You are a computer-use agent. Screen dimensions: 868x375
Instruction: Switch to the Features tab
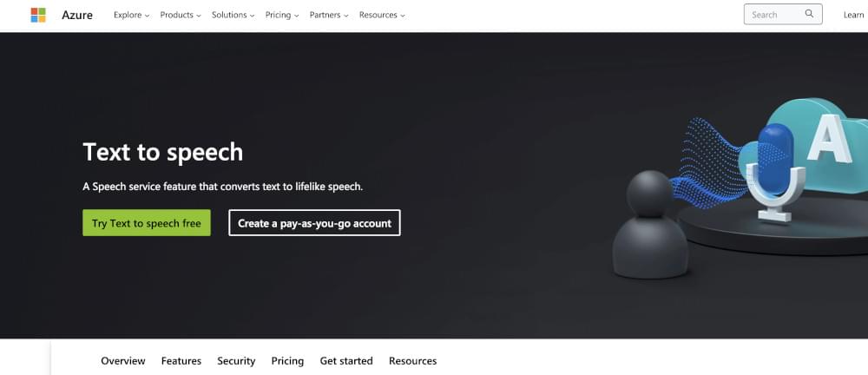[181, 360]
